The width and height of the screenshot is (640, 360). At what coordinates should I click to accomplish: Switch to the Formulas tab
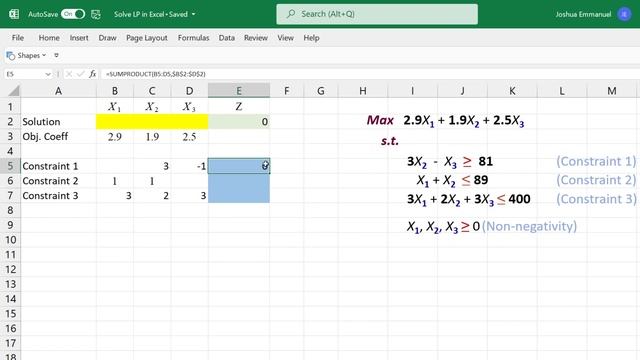point(193,38)
